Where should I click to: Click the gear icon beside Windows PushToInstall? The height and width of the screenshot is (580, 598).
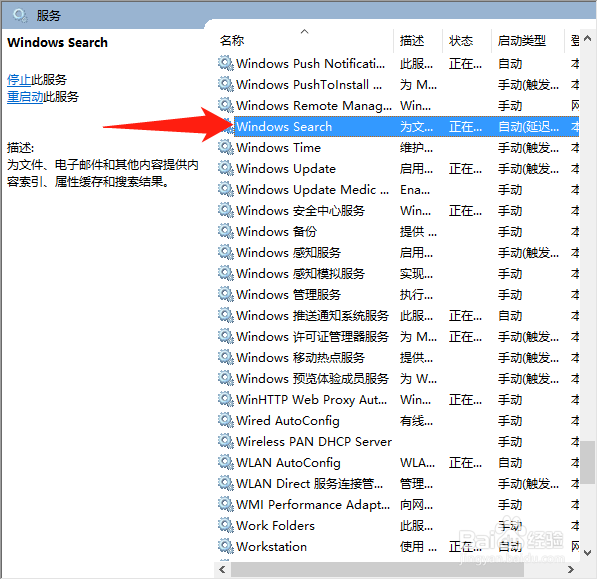[x=225, y=84]
